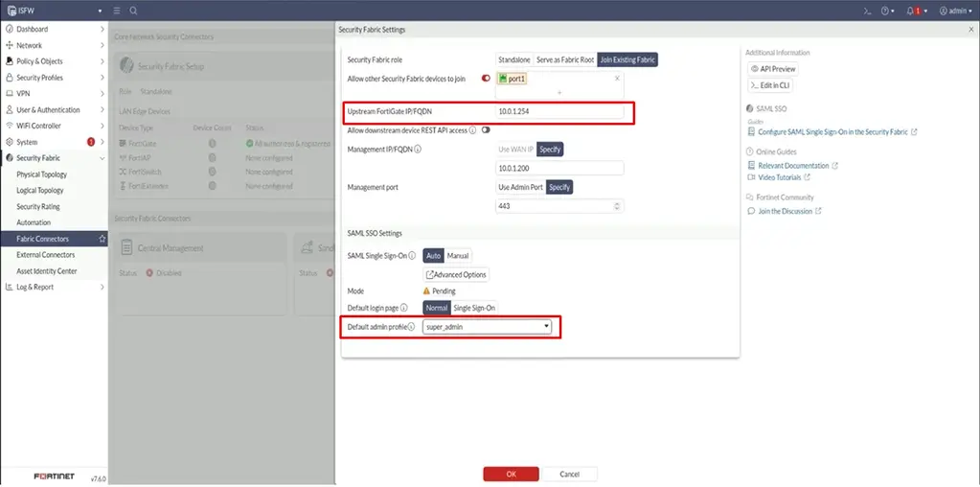980x487 pixels.
Task: Open Logical Topology page
Action: click(40, 190)
